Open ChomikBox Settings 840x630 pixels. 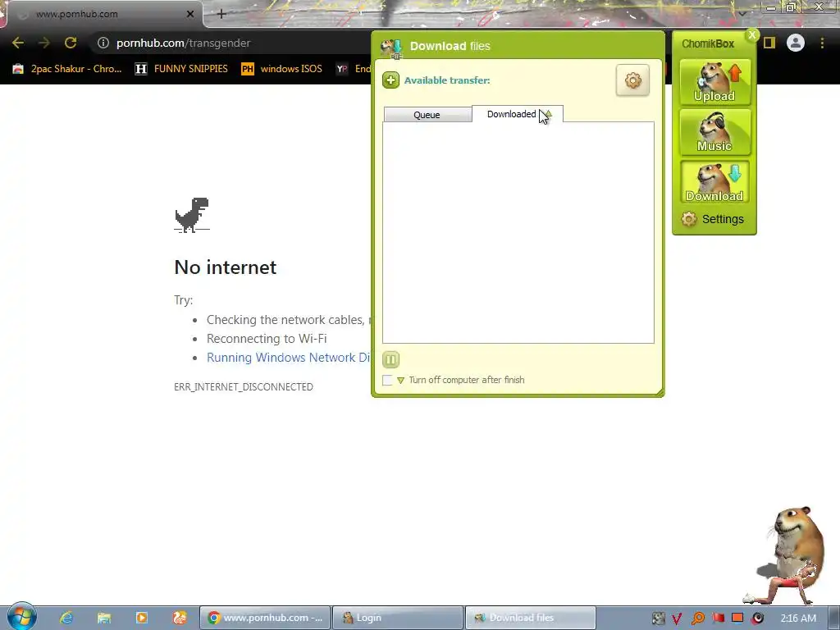pyautogui.click(x=713, y=219)
